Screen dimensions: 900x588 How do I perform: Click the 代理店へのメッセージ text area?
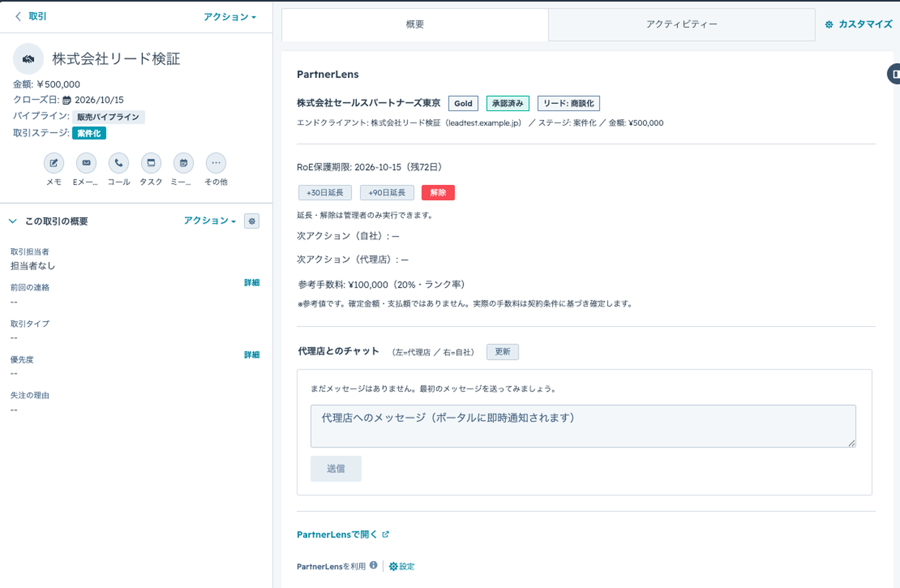[583, 426]
